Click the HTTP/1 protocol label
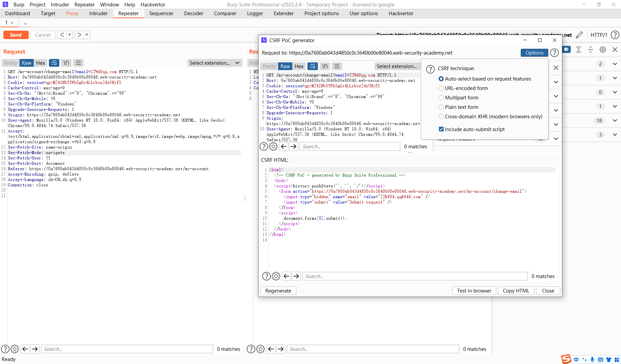The width and height of the screenshot is (621, 364). [x=599, y=35]
